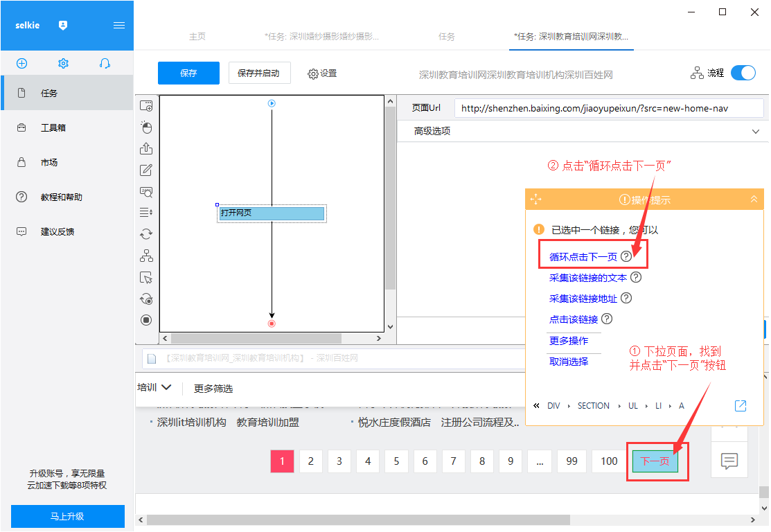This screenshot has width=771, height=532.
Task: Click the pop-out icon in tips panel
Action: pyautogui.click(x=741, y=406)
